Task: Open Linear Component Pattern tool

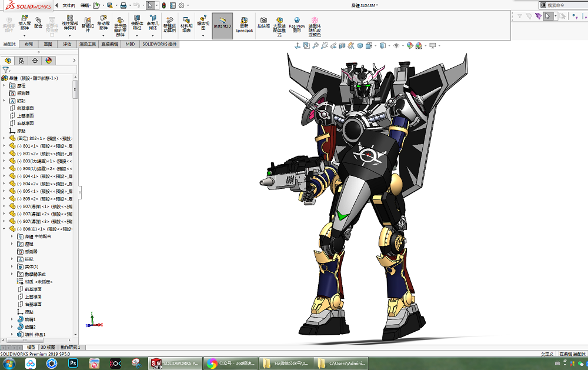Action: pyautogui.click(x=70, y=23)
